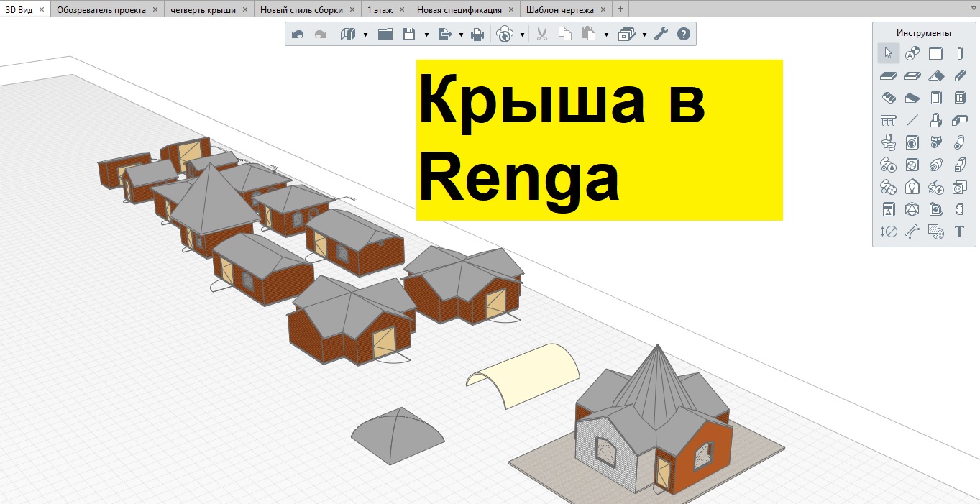The image size is (980, 504).
Task: Close the Новая спецификация tab
Action: 511,9
